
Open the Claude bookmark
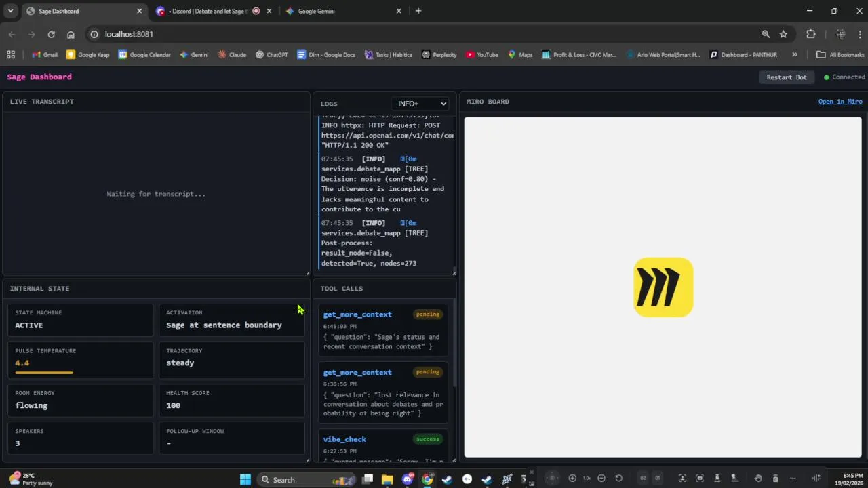click(232, 55)
